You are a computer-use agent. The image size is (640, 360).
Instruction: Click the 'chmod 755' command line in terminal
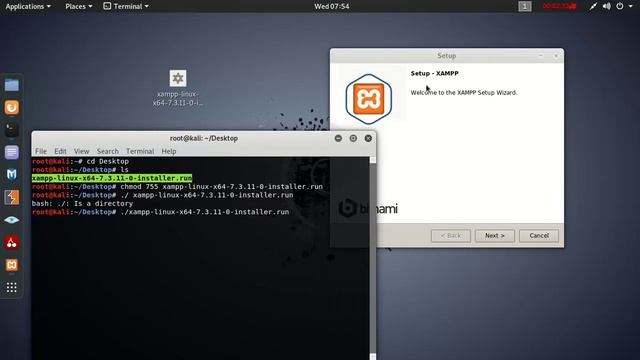(177, 187)
